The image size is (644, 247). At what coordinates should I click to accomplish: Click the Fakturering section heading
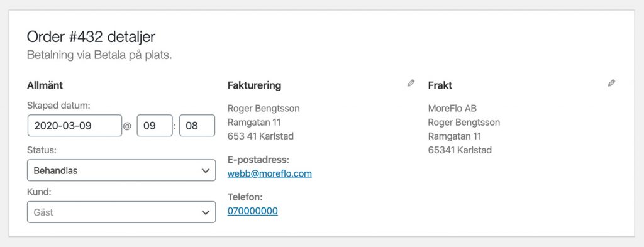point(254,85)
